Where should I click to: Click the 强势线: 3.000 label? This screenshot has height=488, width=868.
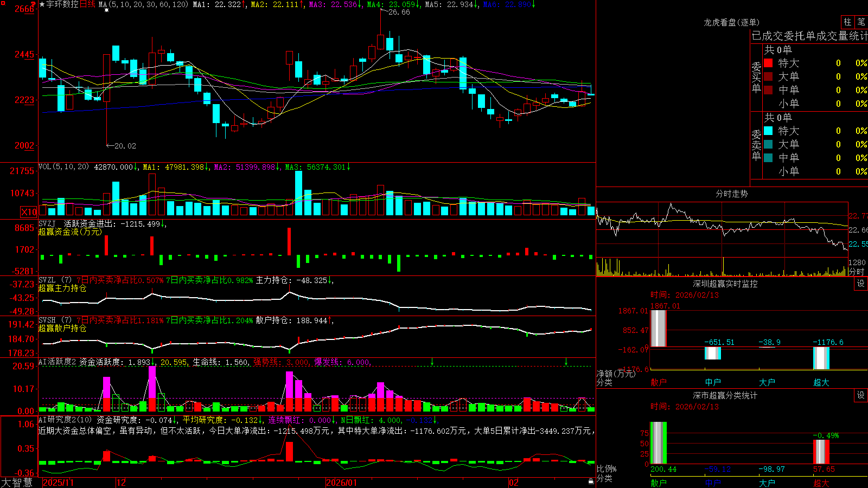click(x=281, y=362)
